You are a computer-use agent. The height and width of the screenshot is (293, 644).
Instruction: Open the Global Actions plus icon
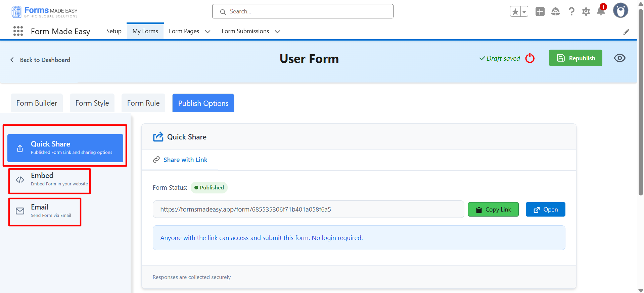540,12
